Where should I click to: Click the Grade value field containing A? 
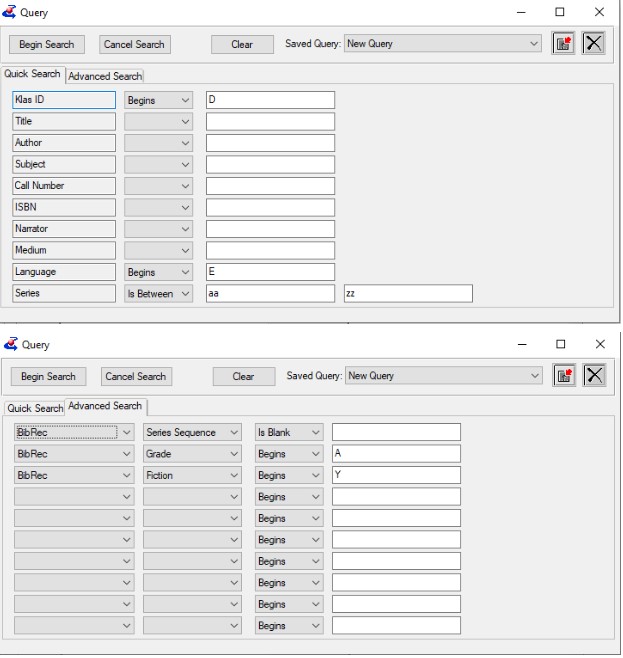click(x=396, y=453)
